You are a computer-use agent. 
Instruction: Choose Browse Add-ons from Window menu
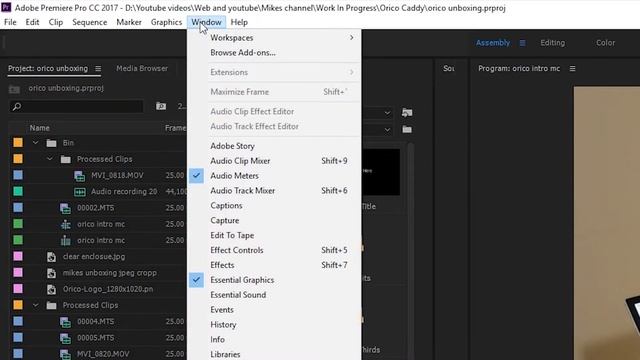(x=274, y=53)
